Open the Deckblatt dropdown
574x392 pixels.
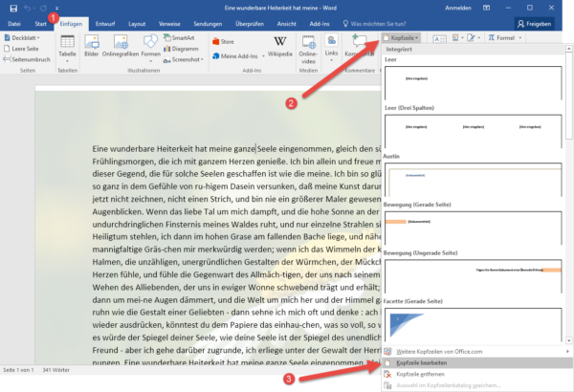pos(22,37)
